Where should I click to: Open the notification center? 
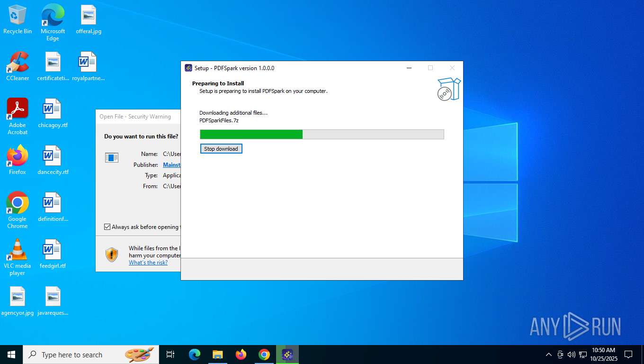tap(628, 355)
